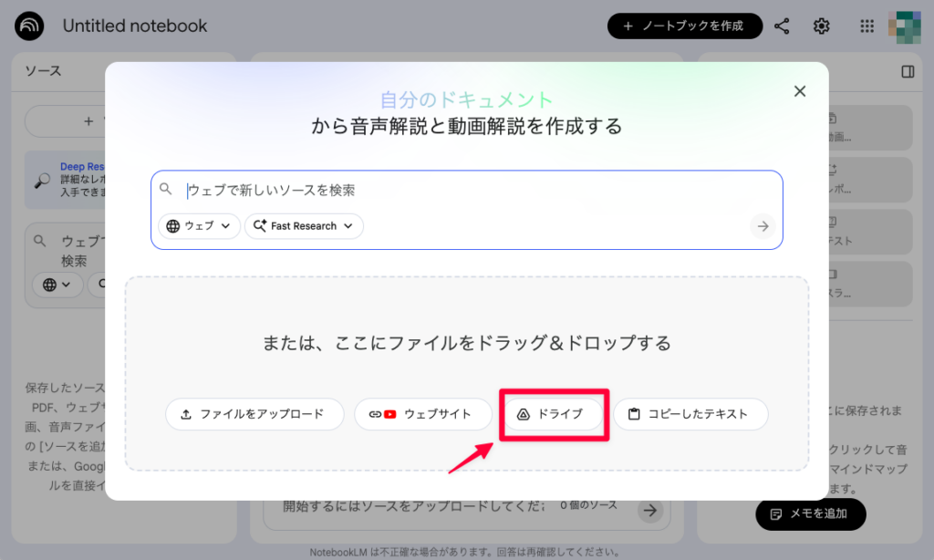Select the Drive icon on the ドライブ button
The width and height of the screenshot is (934, 560).
(523, 414)
